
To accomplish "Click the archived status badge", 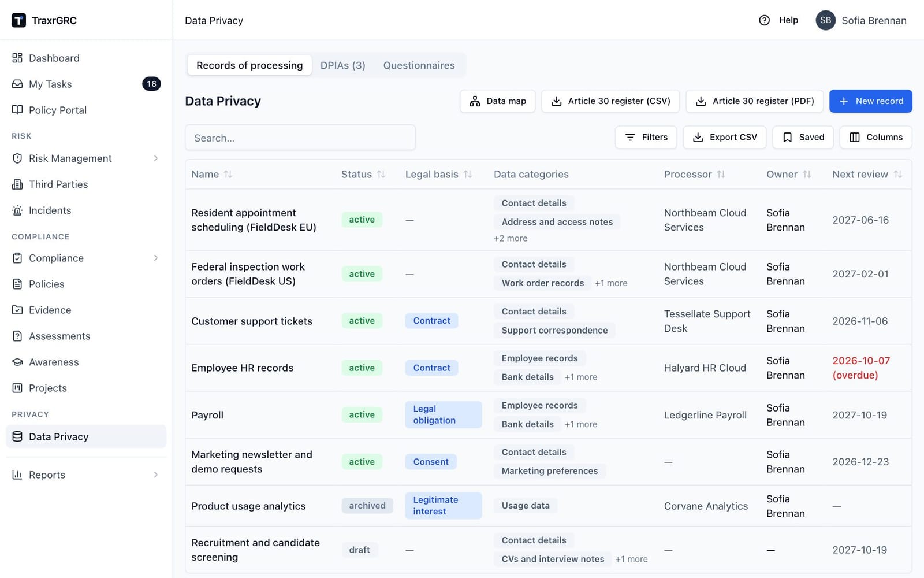I will pyautogui.click(x=367, y=506).
